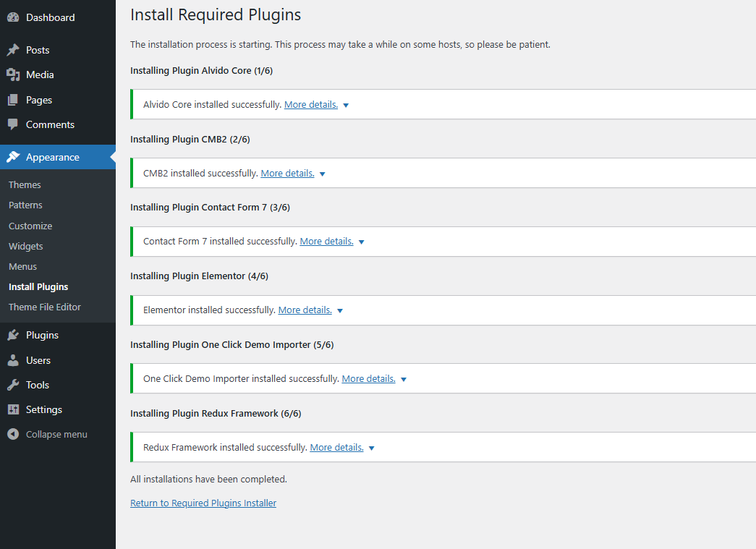The width and height of the screenshot is (756, 549).
Task: Click 'Installing Plugin Alvido Core (1/6)' text
Action: point(202,70)
